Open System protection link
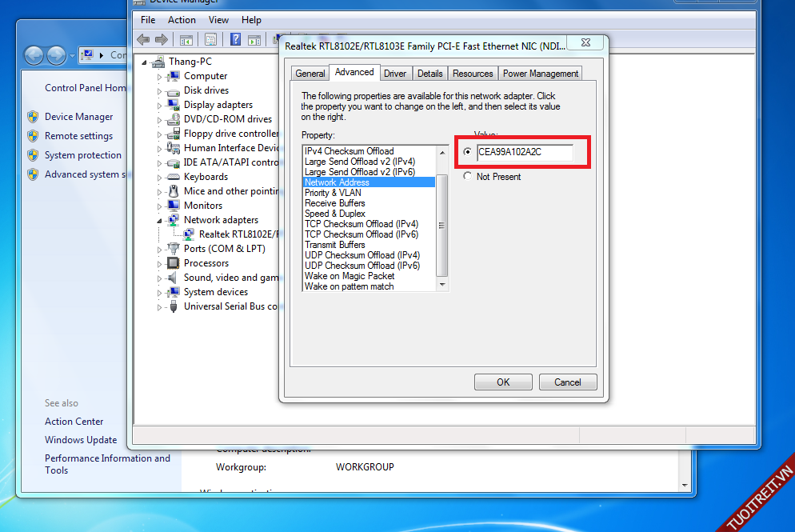Image resolution: width=795 pixels, height=532 pixels. point(83,155)
